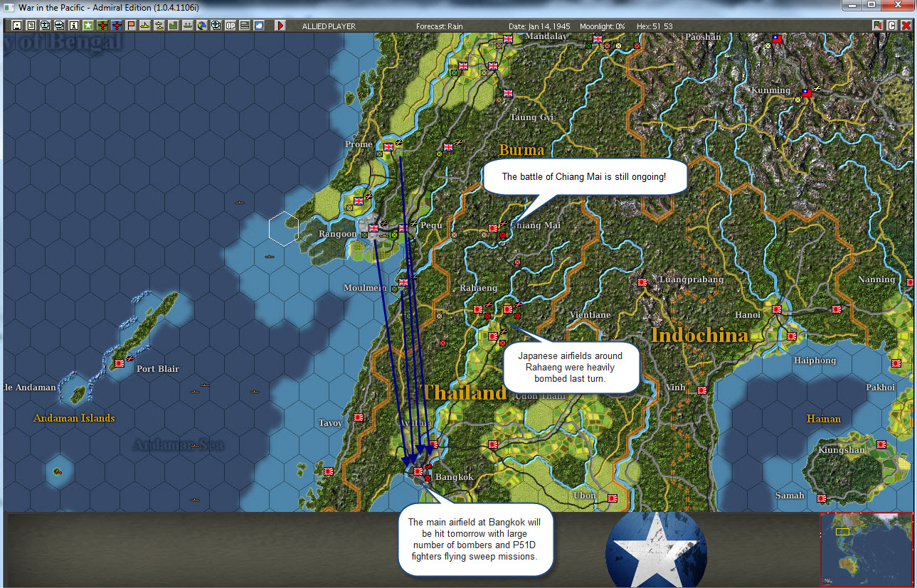
Task: Select Japanese flag at Luangprabang
Action: [642, 282]
